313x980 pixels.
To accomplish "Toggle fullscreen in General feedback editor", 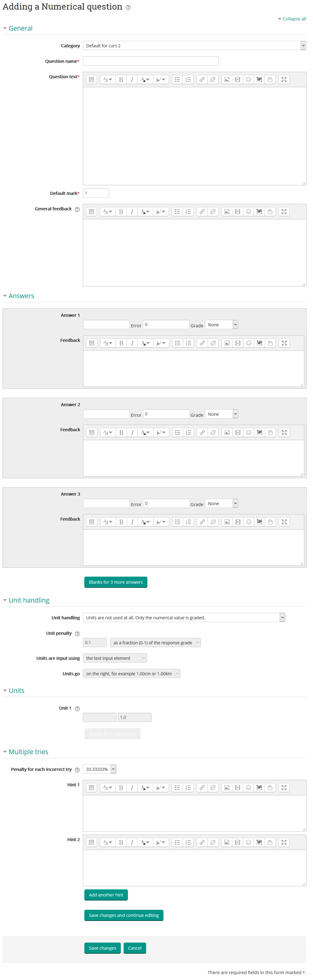I will click(284, 212).
